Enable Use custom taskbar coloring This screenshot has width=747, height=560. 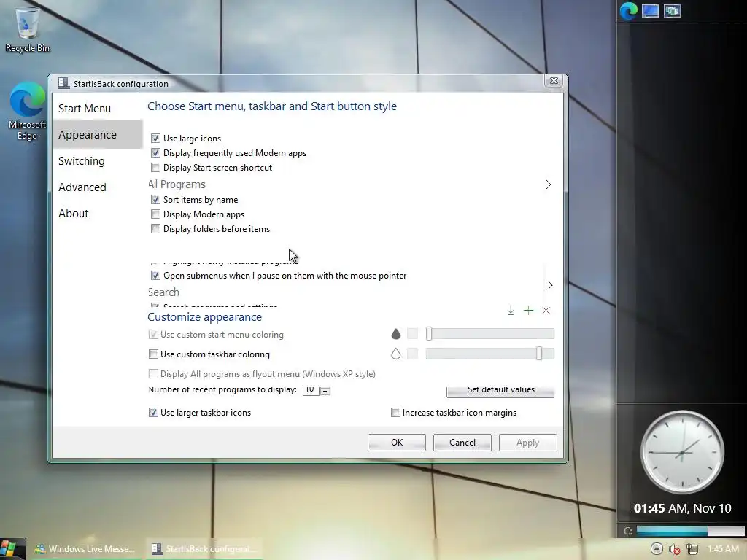[x=153, y=354]
